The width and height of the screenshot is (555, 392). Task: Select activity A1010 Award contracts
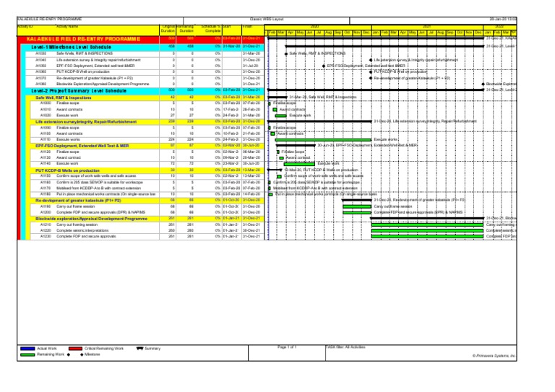click(x=147, y=110)
